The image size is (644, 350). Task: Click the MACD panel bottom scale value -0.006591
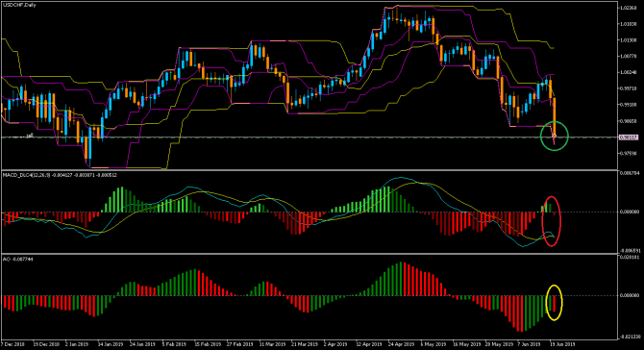coord(630,250)
